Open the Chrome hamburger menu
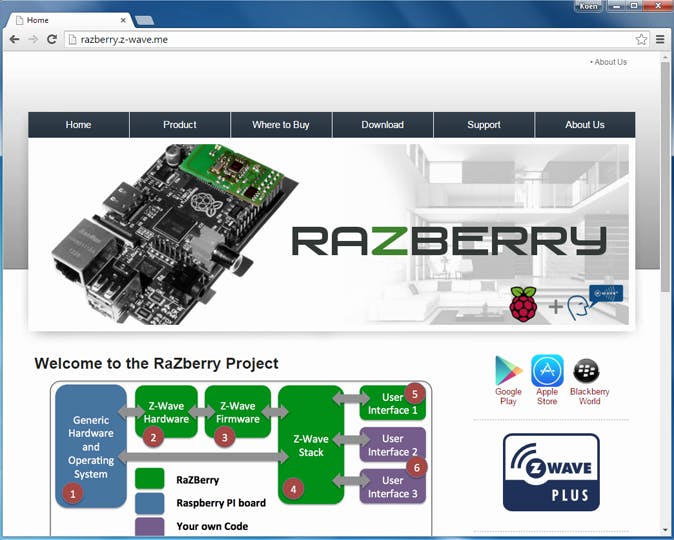 (660, 40)
